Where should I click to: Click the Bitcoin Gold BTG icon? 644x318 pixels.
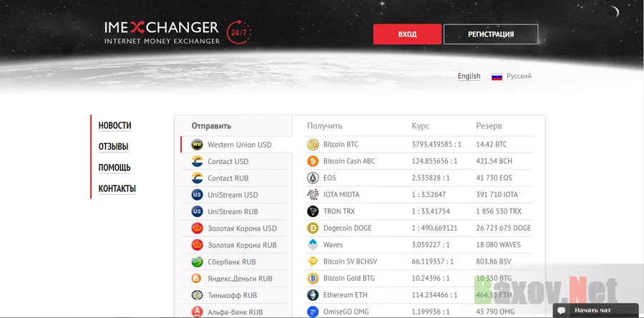coord(313,278)
